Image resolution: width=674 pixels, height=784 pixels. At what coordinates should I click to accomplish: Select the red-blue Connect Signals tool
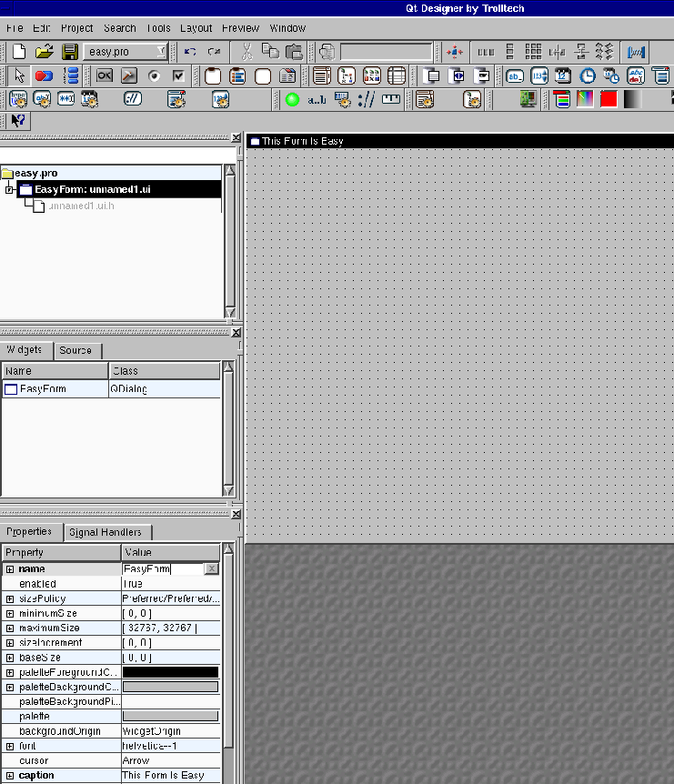[44, 76]
